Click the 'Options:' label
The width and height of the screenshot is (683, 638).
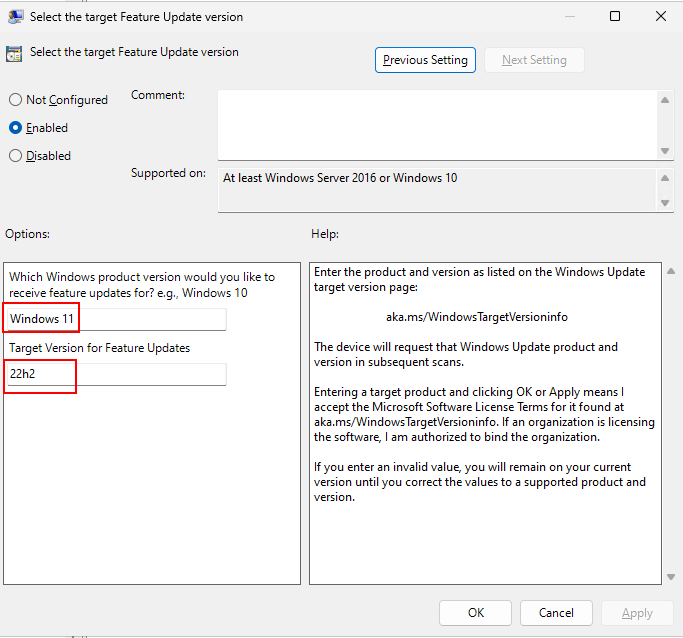tap(27, 234)
